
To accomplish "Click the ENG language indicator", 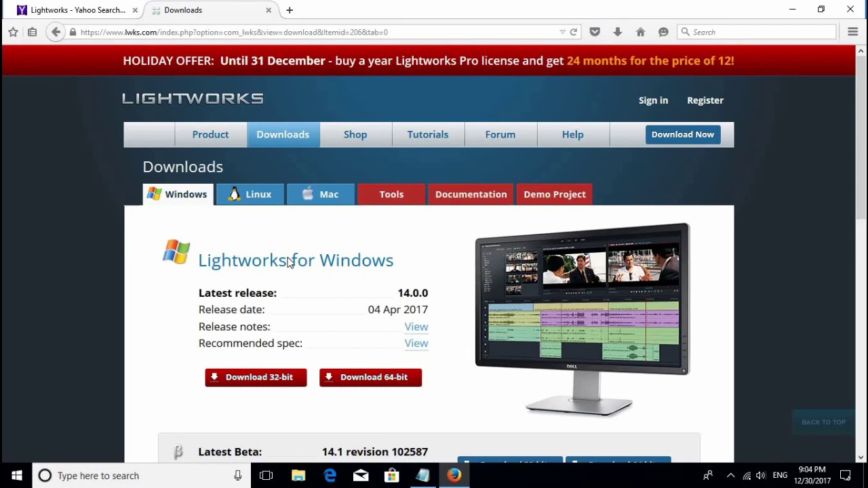I will (x=780, y=475).
